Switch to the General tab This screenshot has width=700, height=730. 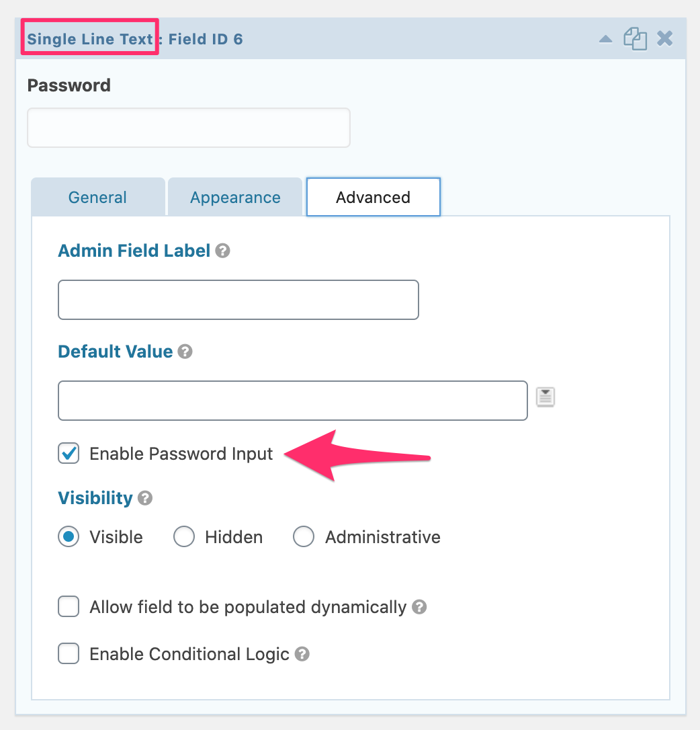coord(98,198)
